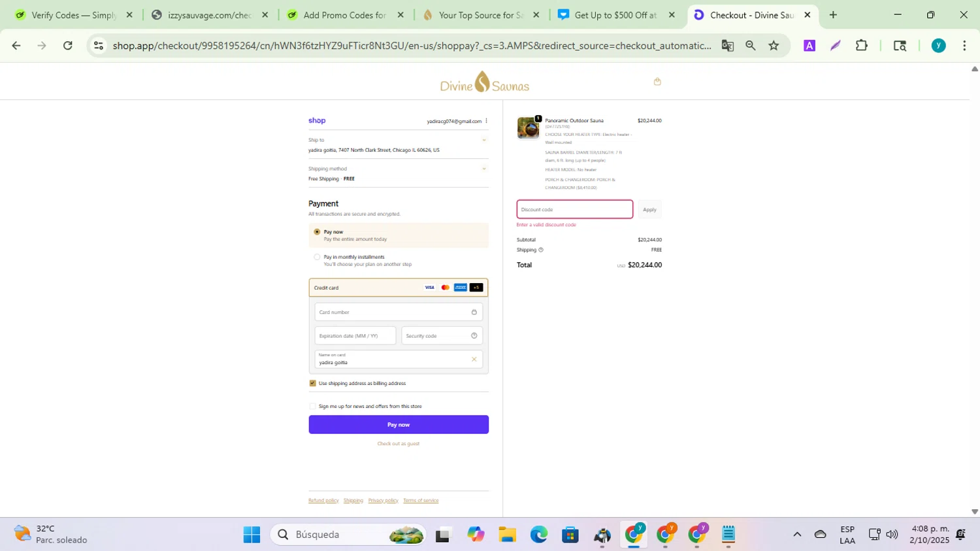Switch to the izzysauvage.com tab
980x551 pixels.
point(209,15)
